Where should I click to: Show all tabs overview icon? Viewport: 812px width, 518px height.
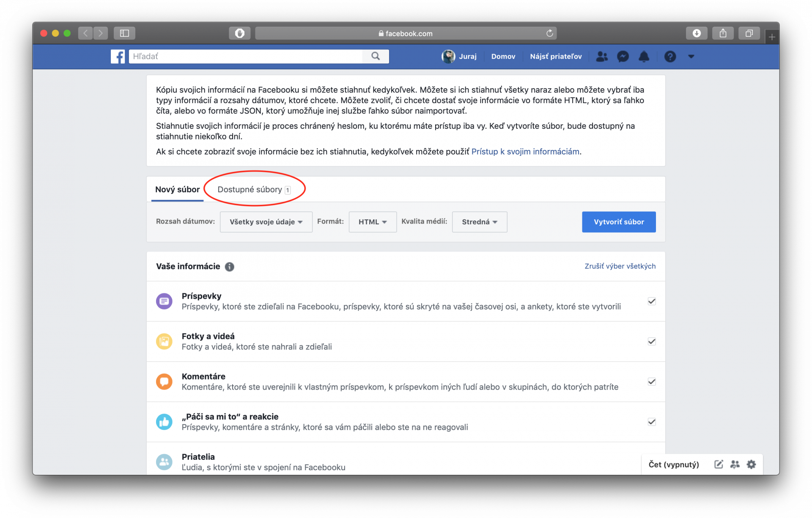(749, 33)
